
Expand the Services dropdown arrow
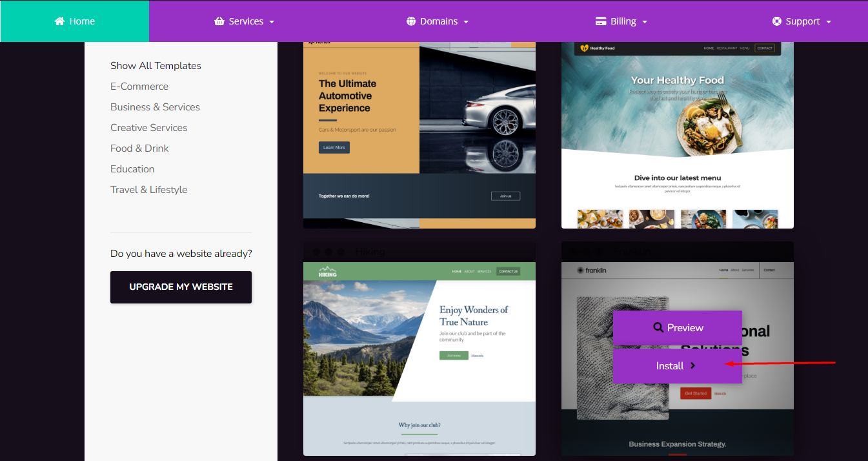[272, 22]
